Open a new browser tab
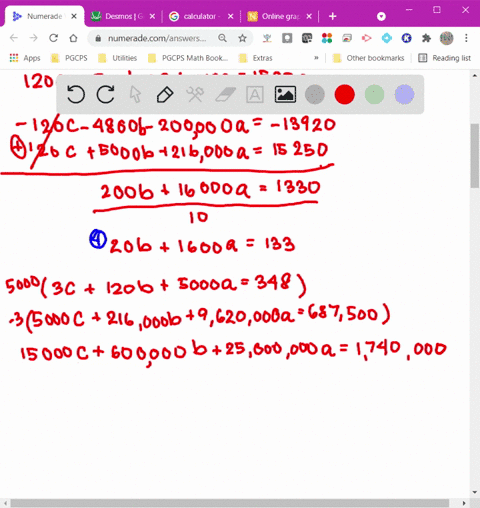This screenshot has width=480, height=508. tap(332, 16)
